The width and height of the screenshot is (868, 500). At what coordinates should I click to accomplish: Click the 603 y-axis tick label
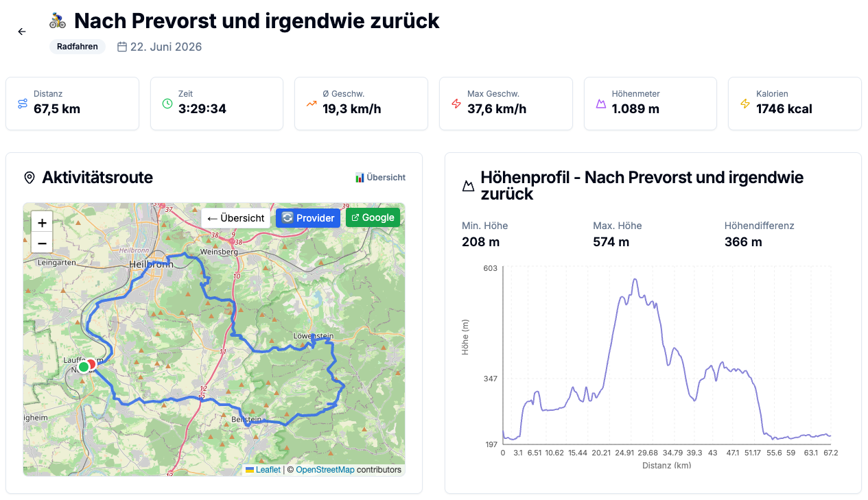pos(490,268)
